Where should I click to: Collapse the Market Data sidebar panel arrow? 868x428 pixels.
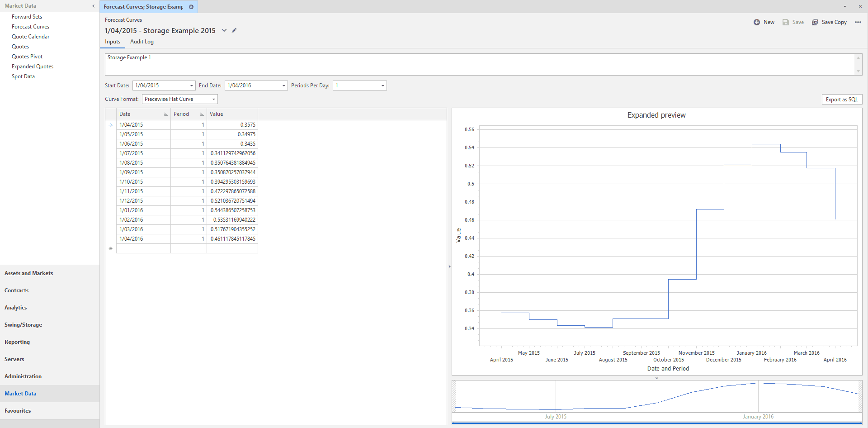tap(93, 6)
